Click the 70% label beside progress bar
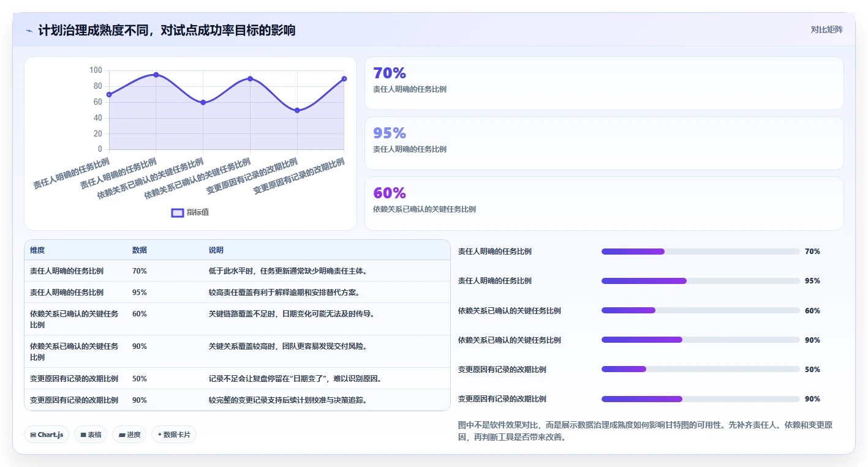 click(x=812, y=252)
